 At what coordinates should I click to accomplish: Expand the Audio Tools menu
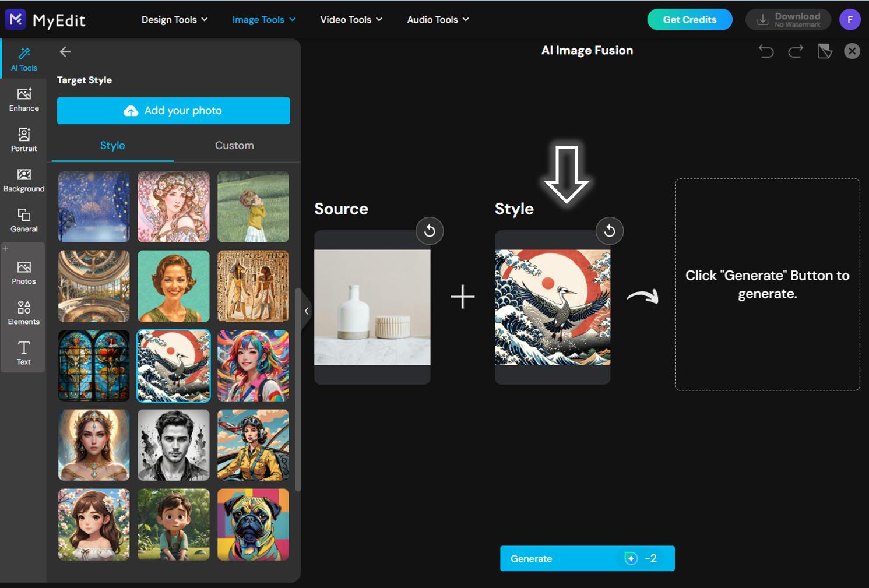tap(437, 19)
